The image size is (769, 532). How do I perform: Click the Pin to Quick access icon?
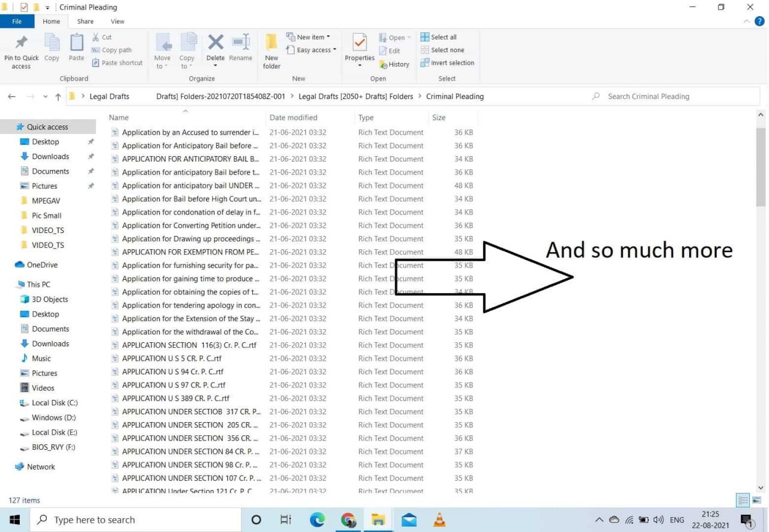pos(21,43)
